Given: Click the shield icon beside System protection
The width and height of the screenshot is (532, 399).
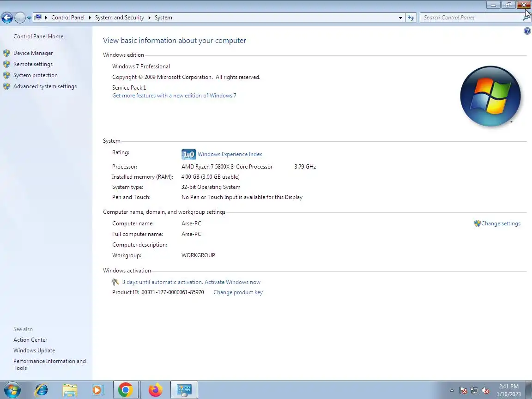Looking at the screenshot, I should (6, 75).
